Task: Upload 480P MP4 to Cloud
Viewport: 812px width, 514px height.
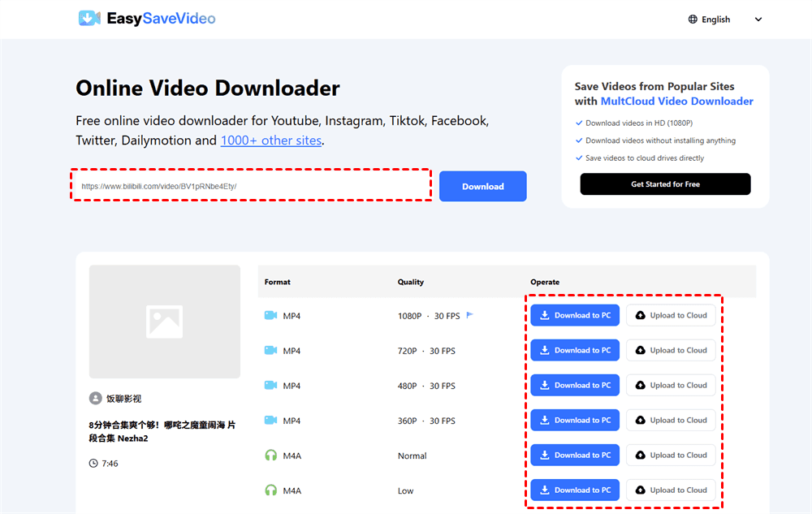Action: click(x=671, y=385)
